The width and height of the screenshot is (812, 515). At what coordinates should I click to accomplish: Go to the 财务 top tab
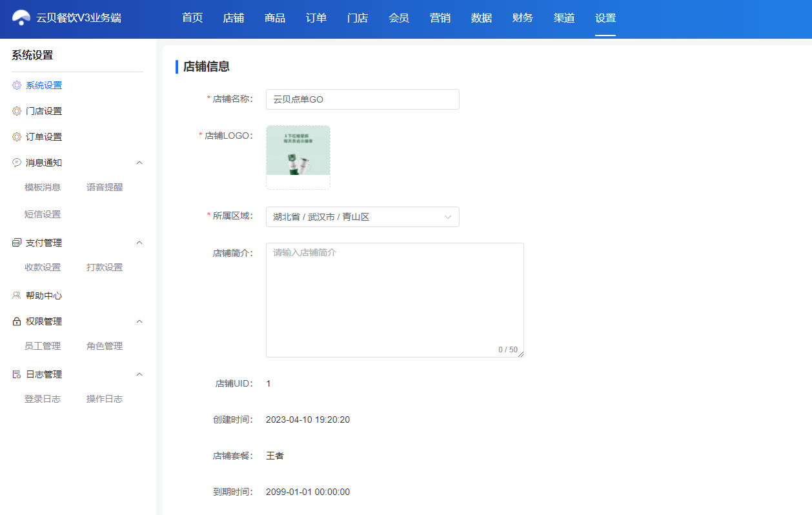[x=523, y=18]
